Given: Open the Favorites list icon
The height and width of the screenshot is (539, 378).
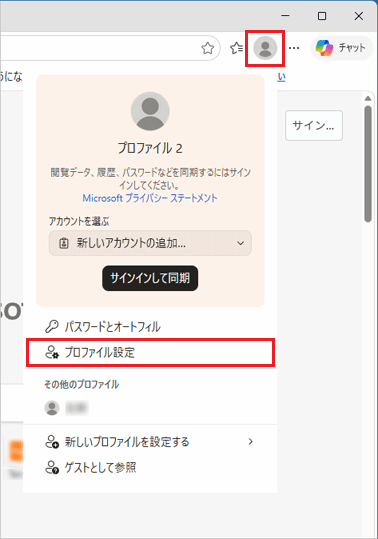Looking at the screenshot, I should click(236, 48).
